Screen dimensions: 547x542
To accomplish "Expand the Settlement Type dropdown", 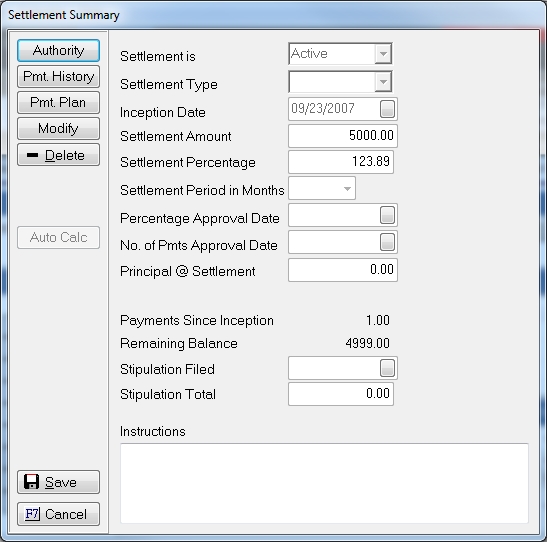I will 383,82.
